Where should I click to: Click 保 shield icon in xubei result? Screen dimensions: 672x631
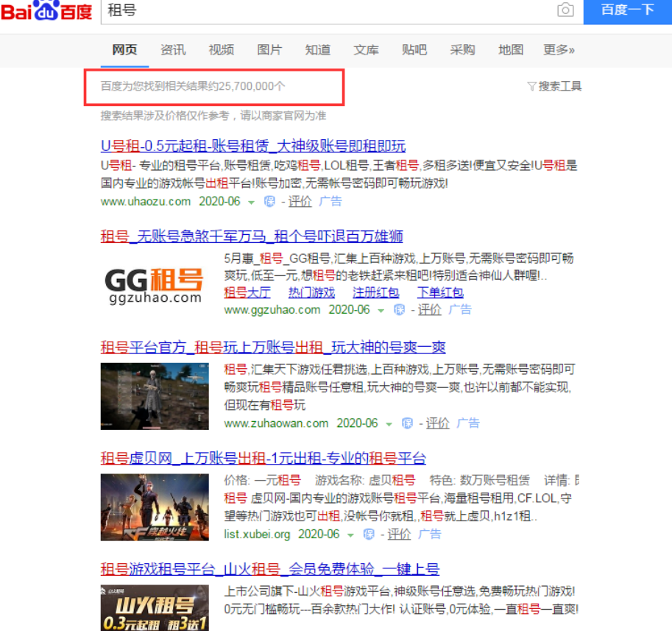click(x=369, y=534)
